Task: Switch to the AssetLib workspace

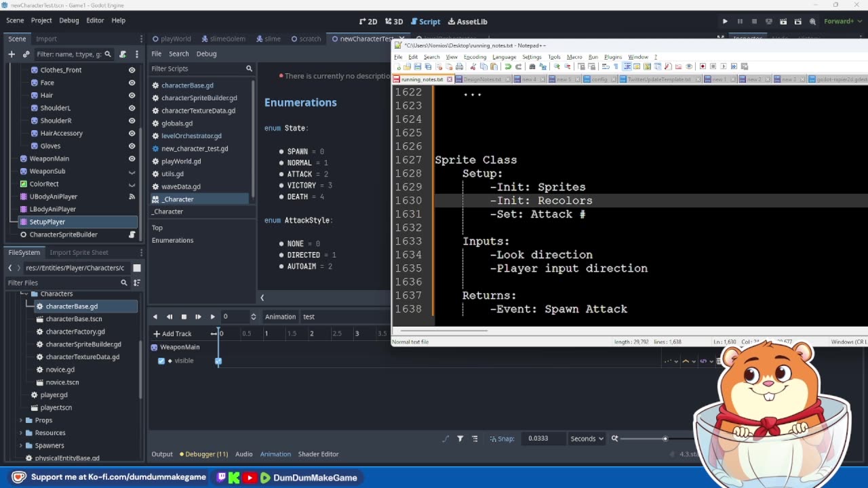Action: click(x=467, y=21)
